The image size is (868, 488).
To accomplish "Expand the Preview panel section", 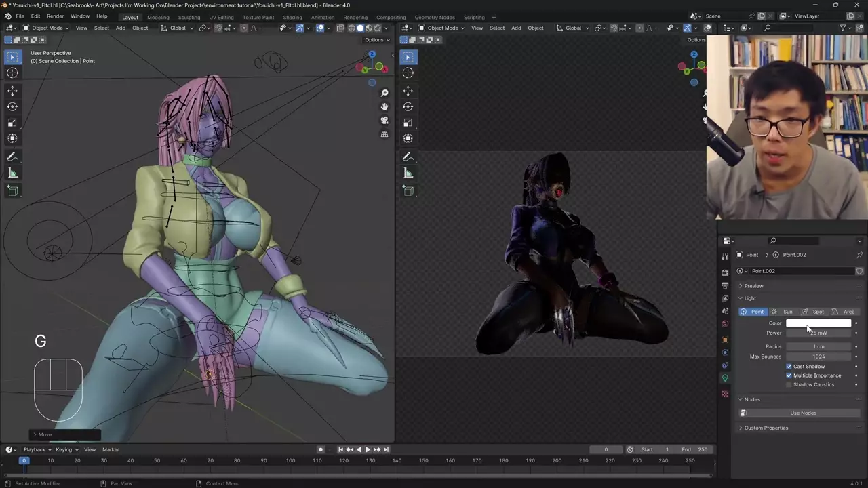I will [753, 286].
